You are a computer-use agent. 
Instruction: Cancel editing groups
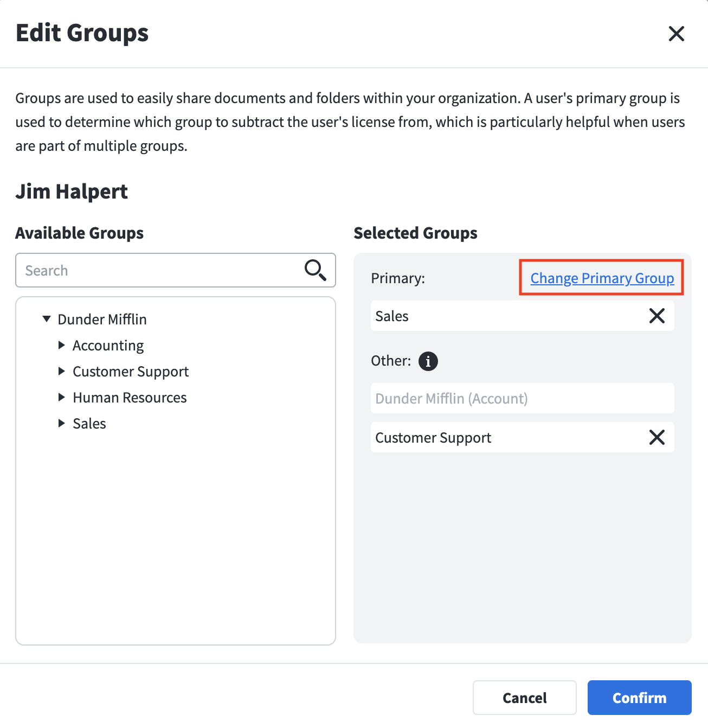pos(524,698)
